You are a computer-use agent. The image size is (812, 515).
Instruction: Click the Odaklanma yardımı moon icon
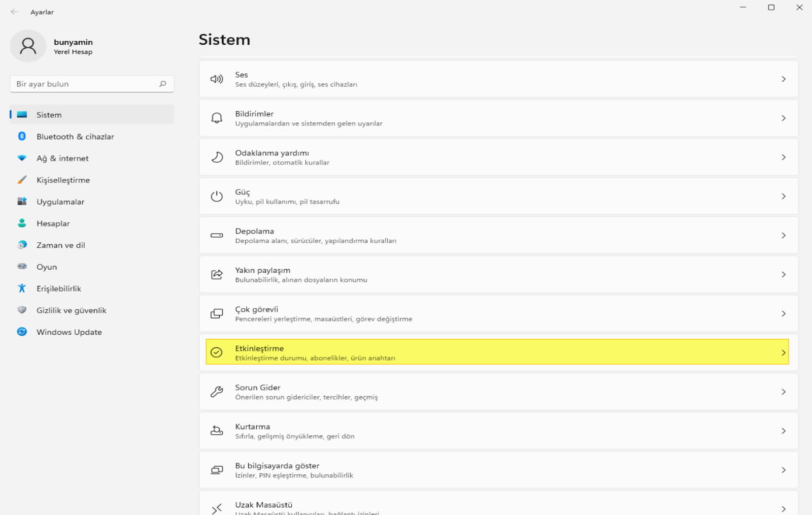(217, 157)
